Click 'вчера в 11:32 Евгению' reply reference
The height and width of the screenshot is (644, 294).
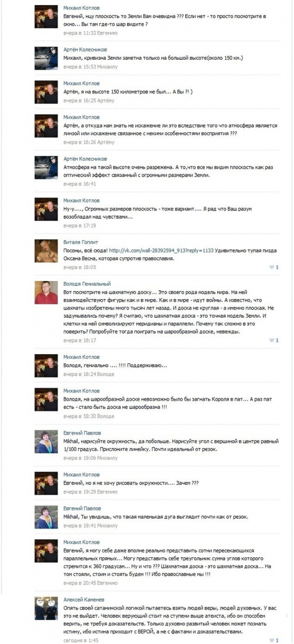coord(90,33)
